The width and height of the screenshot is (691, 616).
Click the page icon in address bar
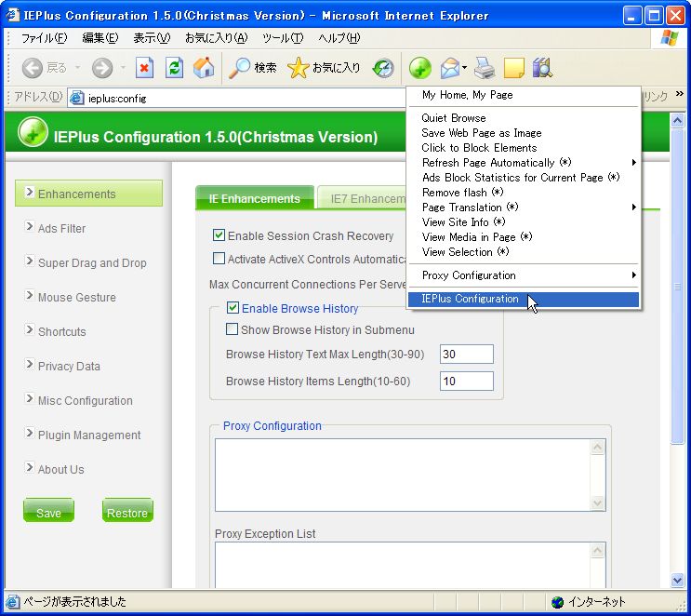(x=77, y=98)
